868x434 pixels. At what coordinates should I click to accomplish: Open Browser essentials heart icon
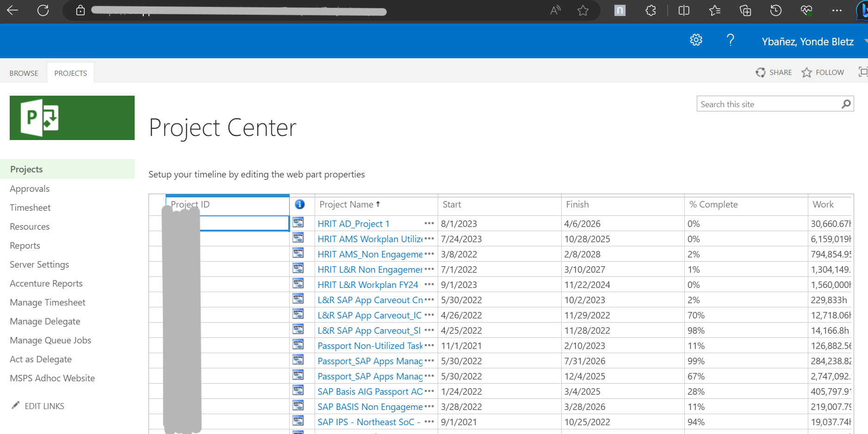(806, 10)
